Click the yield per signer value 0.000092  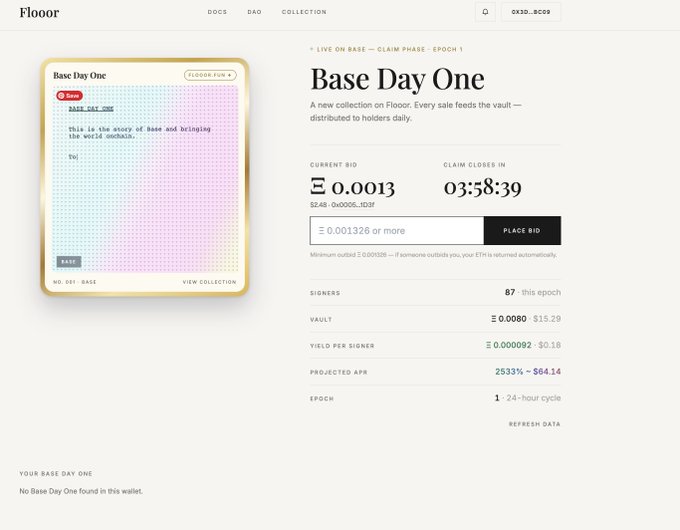point(509,345)
